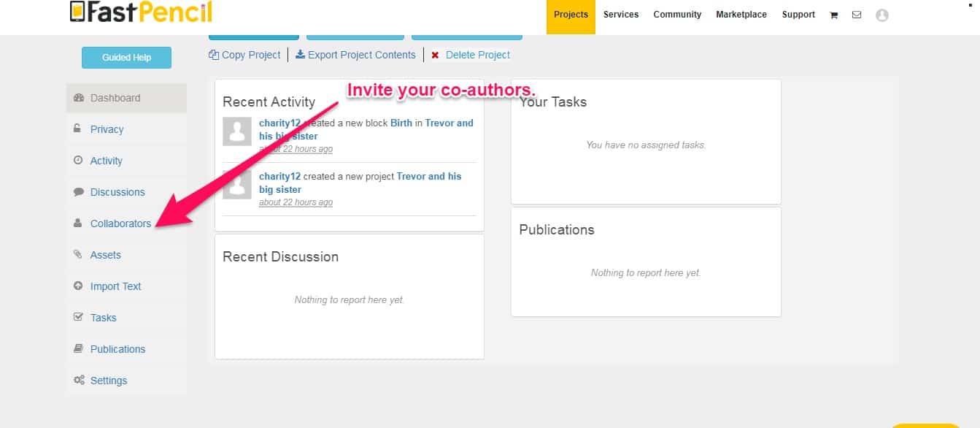The height and width of the screenshot is (428, 980).
Task: Click the Import Text arrow icon
Action: click(x=78, y=286)
